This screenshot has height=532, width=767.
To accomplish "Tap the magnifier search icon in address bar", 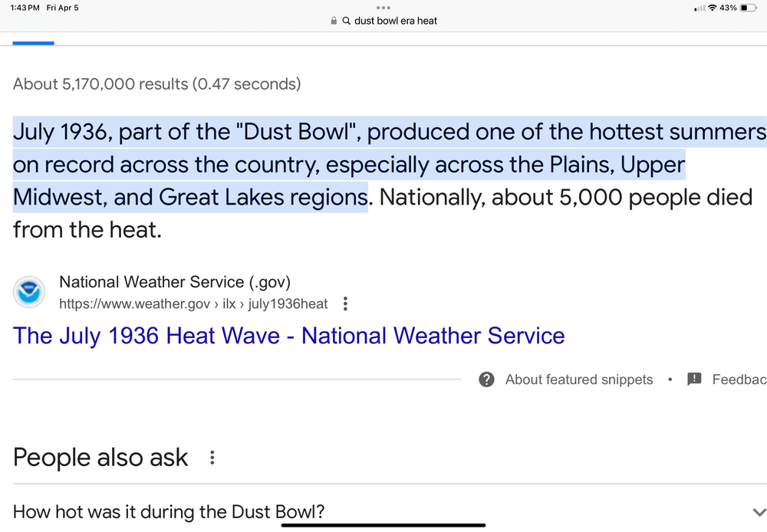I will tap(347, 21).
